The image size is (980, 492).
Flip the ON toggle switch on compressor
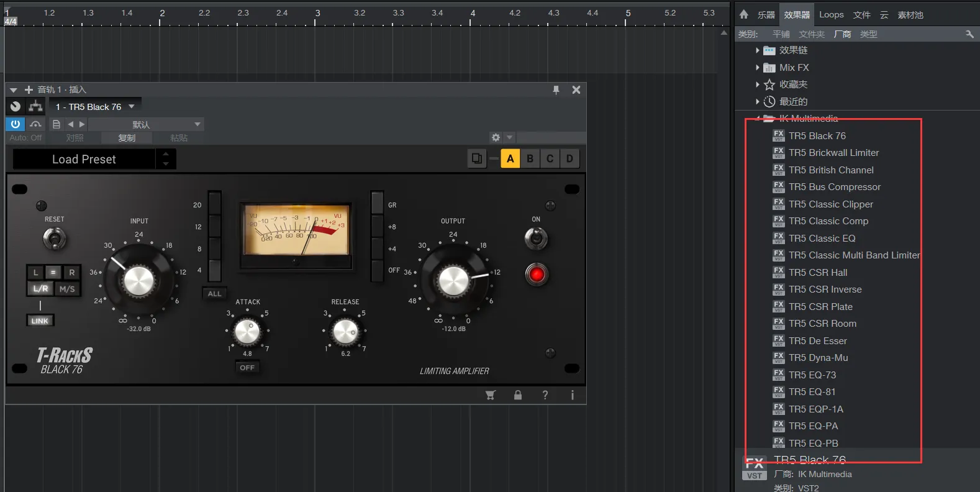[536, 238]
